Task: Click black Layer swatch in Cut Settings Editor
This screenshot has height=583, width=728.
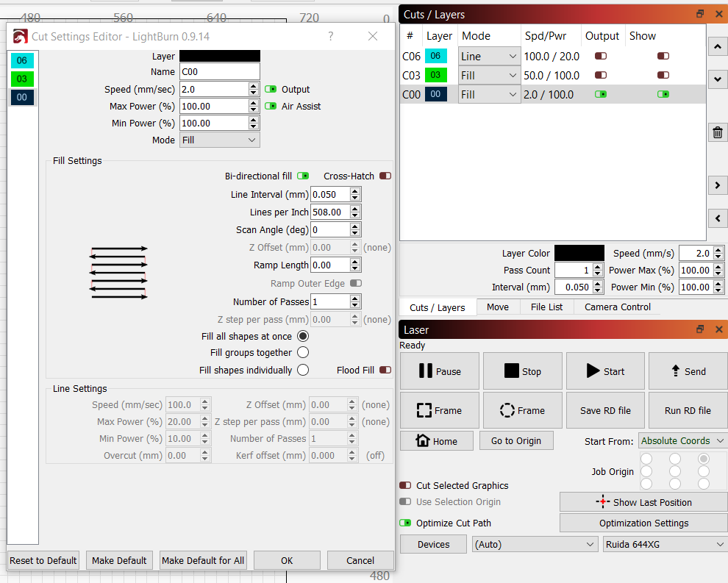Action: [x=220, y=56]
